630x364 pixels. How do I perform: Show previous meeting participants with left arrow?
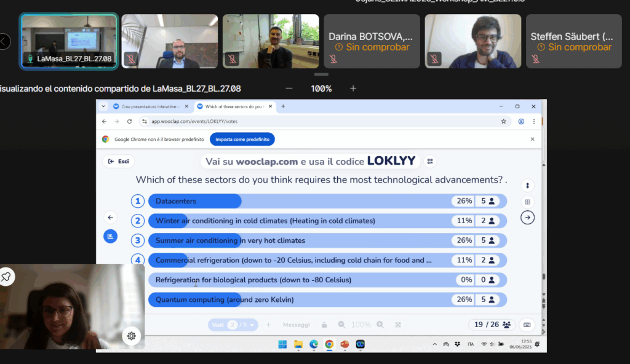pos(4,41)
